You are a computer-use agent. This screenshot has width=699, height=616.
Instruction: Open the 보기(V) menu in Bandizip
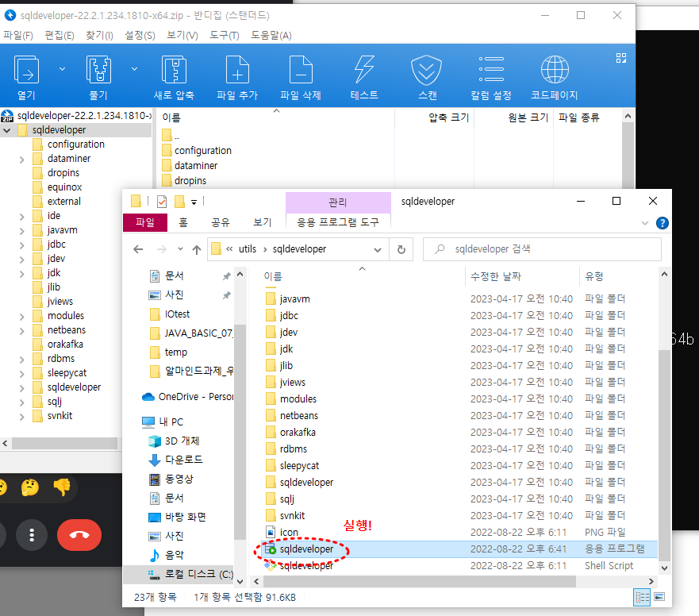click(182, 35)
